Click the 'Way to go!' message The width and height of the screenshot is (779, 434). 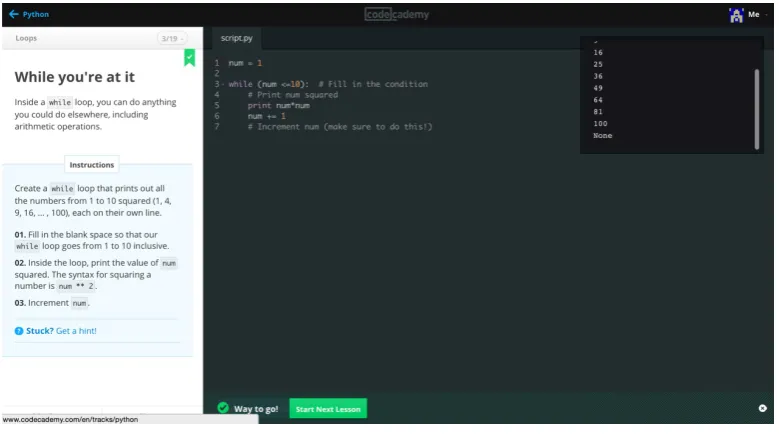click(256, 409)
